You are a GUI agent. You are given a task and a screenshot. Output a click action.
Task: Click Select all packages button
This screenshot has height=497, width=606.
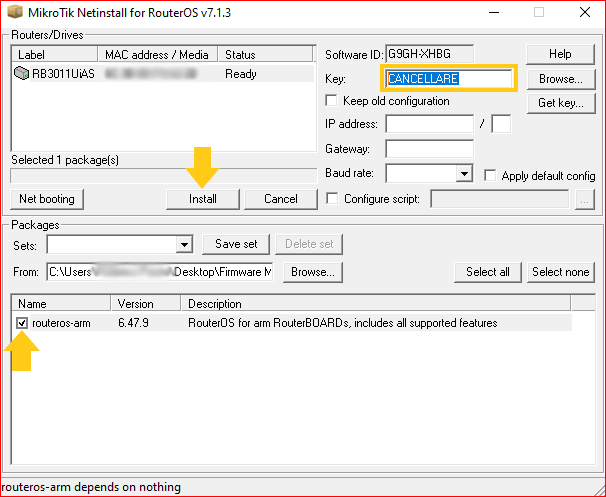(x=488, y=272)
